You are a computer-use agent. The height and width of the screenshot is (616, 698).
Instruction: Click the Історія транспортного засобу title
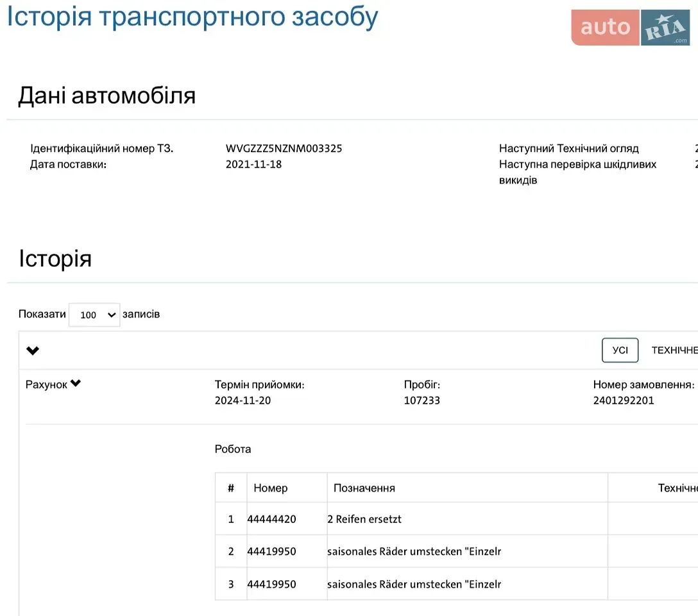click(192, 17)
